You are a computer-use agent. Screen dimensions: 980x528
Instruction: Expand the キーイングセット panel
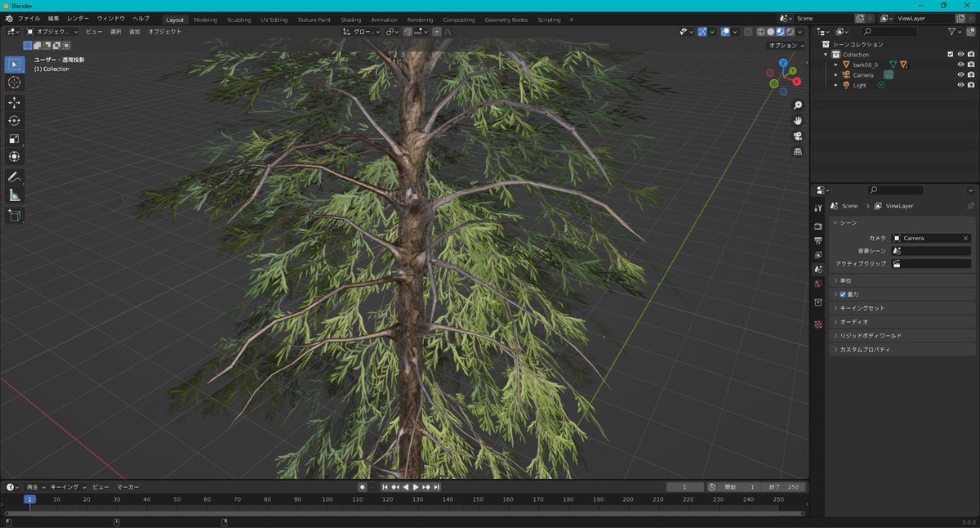(x=902, y=308)
